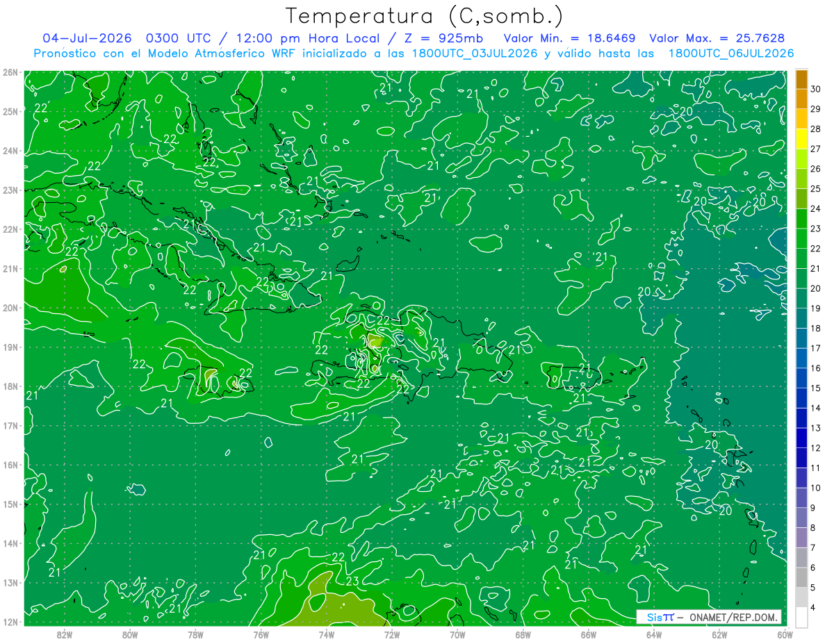The image size is (834, 644).
Task: Click the longitude axis label "66W"
Action: click(x=588, y=634)
